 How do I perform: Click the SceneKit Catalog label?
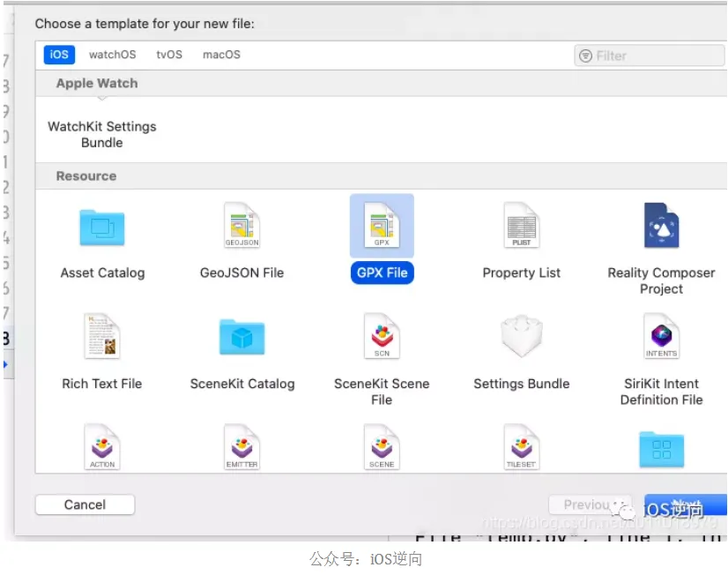pos(242,384)
